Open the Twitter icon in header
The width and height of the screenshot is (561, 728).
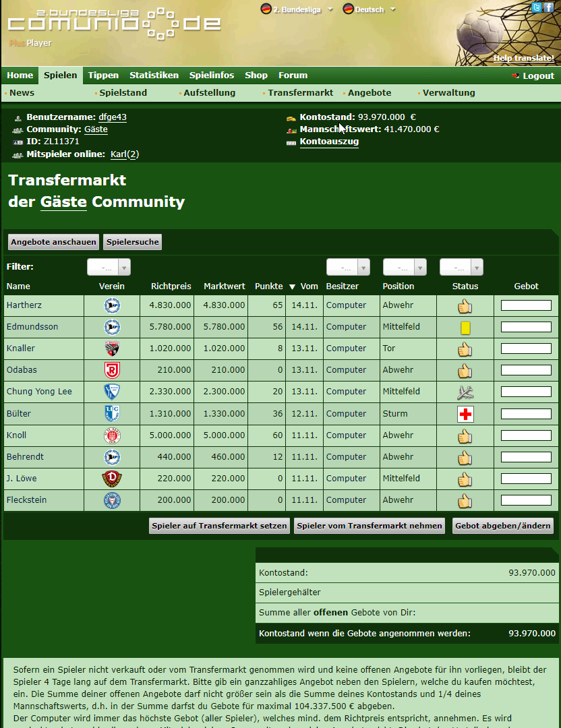[x=536, y=7]
